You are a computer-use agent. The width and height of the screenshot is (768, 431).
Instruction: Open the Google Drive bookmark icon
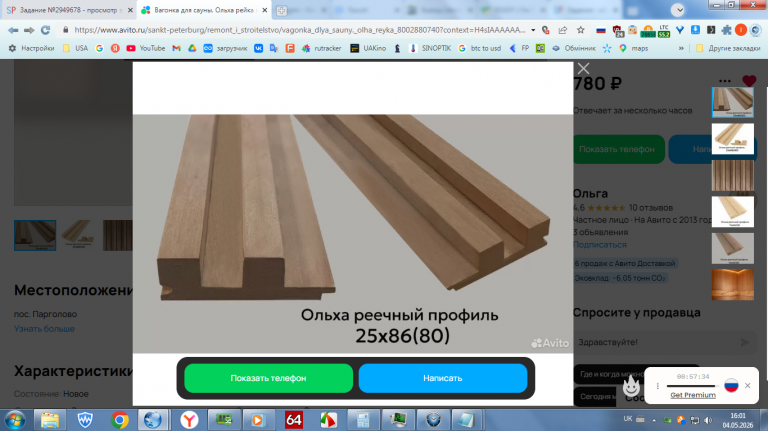pos(192,48)
